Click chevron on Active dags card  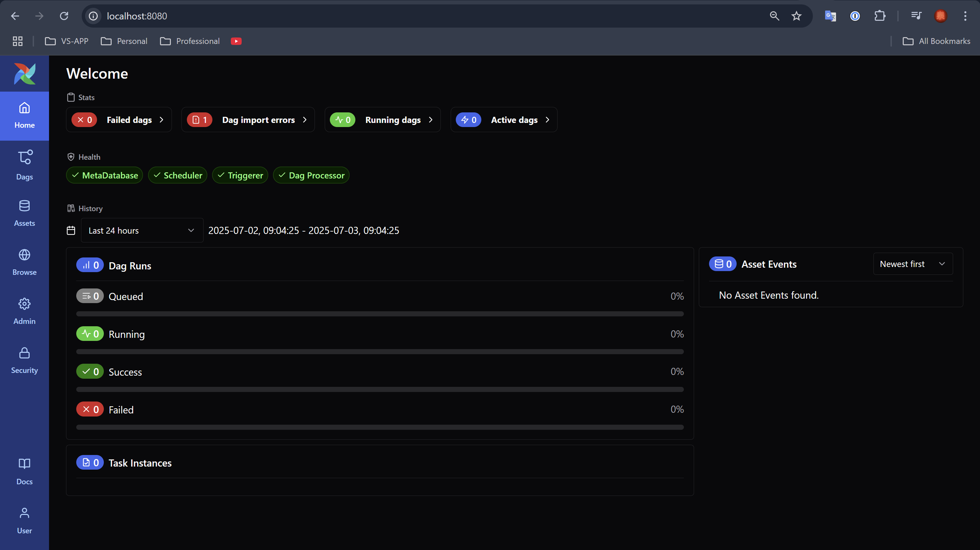click(x=547, y=120)
